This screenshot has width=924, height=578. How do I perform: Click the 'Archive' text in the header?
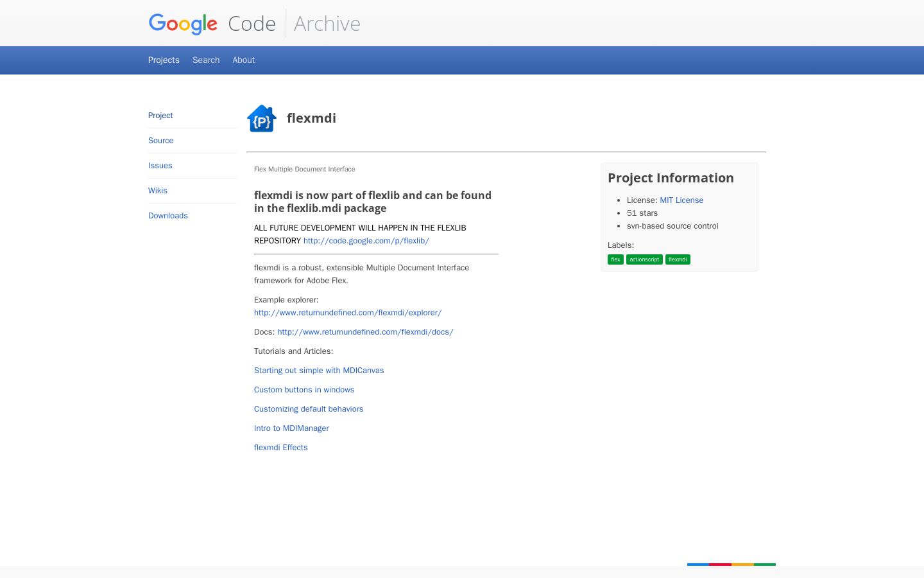pyautogui.click(x=327, y=24)
